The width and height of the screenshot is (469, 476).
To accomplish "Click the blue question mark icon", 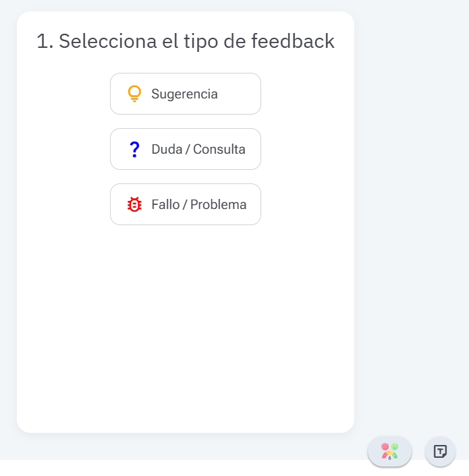I will [134, 149].
